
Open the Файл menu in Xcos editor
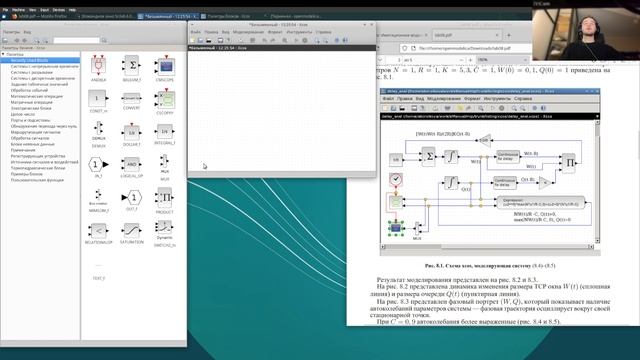(x=196, y=32)
